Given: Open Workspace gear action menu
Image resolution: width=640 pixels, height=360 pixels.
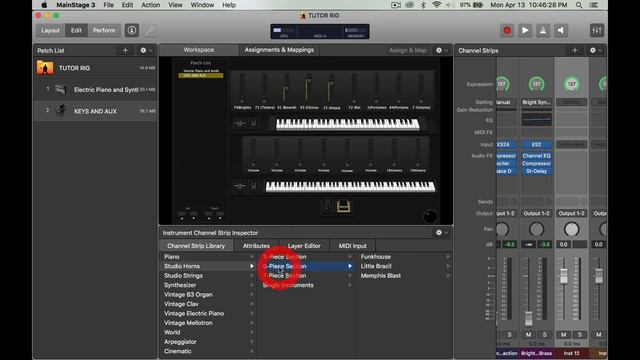Looking at the screenshot, I should [x=441, y=50].
